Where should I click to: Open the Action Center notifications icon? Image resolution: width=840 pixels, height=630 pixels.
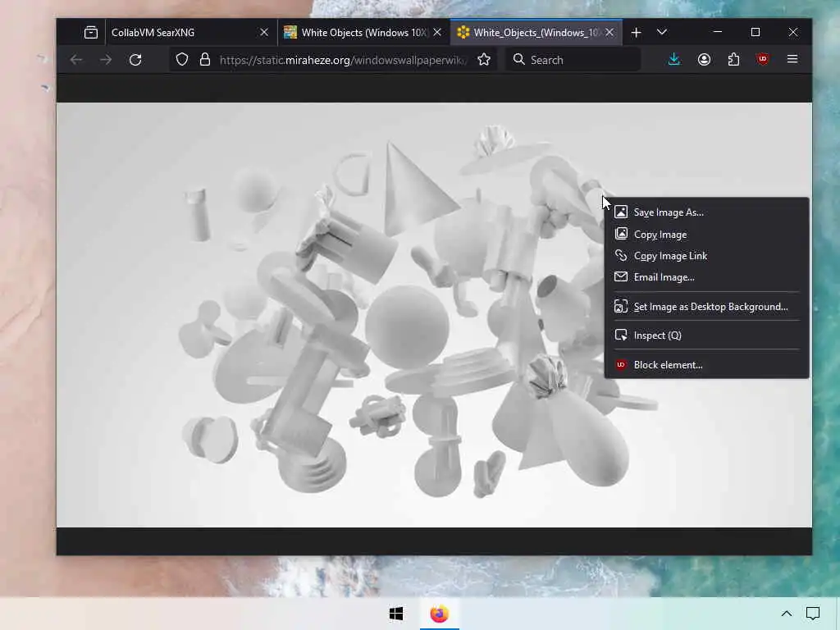(813, 614)
